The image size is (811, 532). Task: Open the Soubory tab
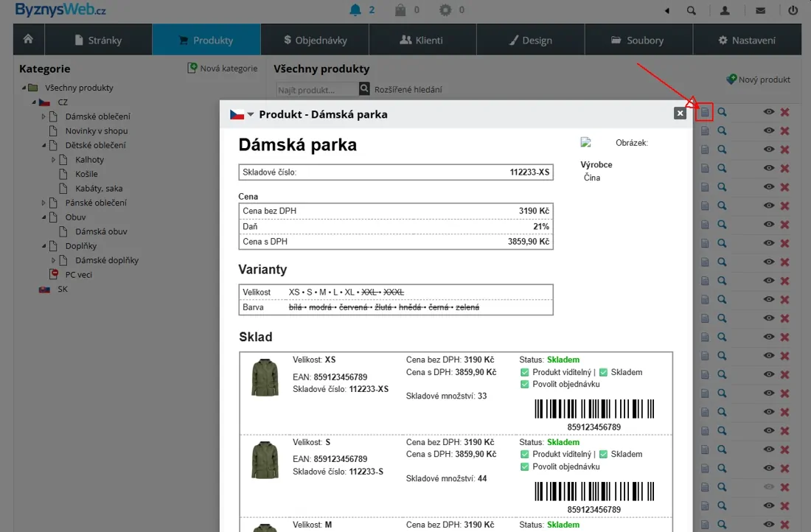pyautogui.click(x=638, y=39)
